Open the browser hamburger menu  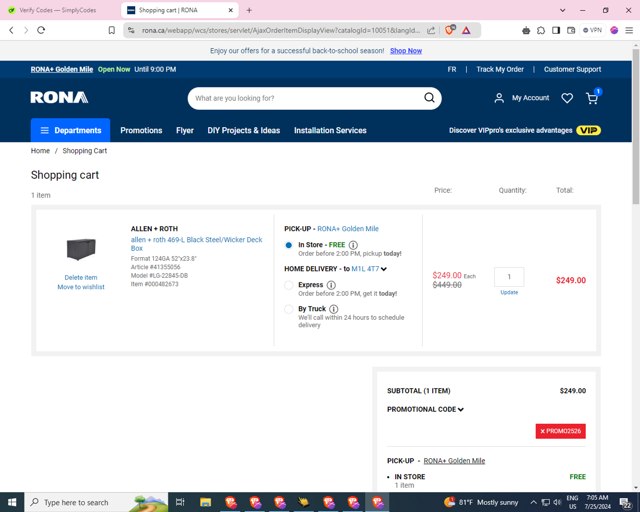pos(629,30)
